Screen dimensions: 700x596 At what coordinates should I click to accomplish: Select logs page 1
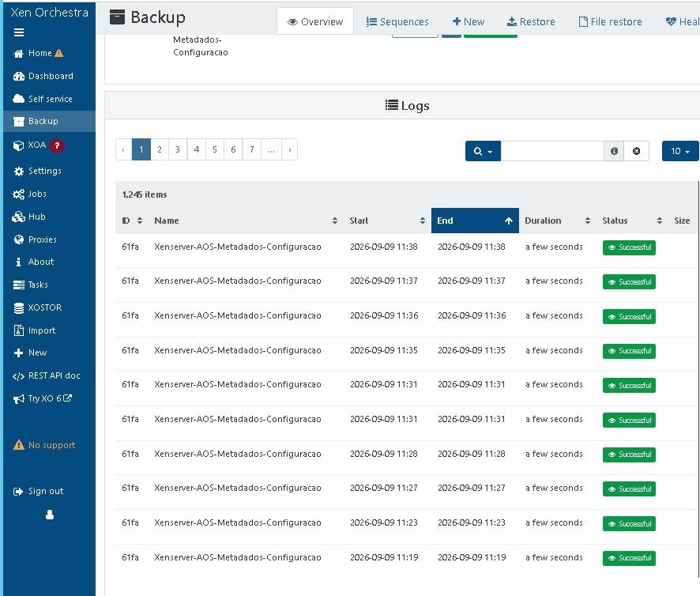(141, 149)
